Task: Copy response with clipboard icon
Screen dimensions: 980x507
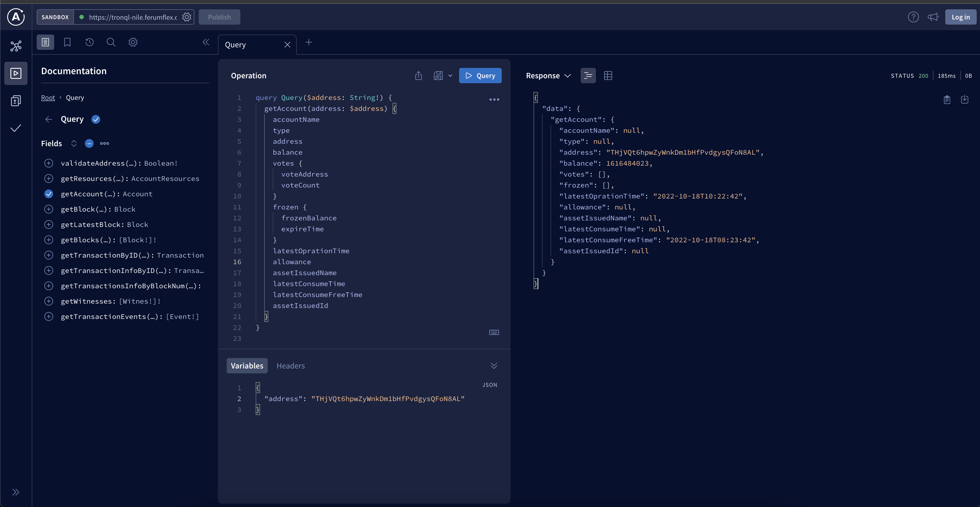Action: click(947, 100)
